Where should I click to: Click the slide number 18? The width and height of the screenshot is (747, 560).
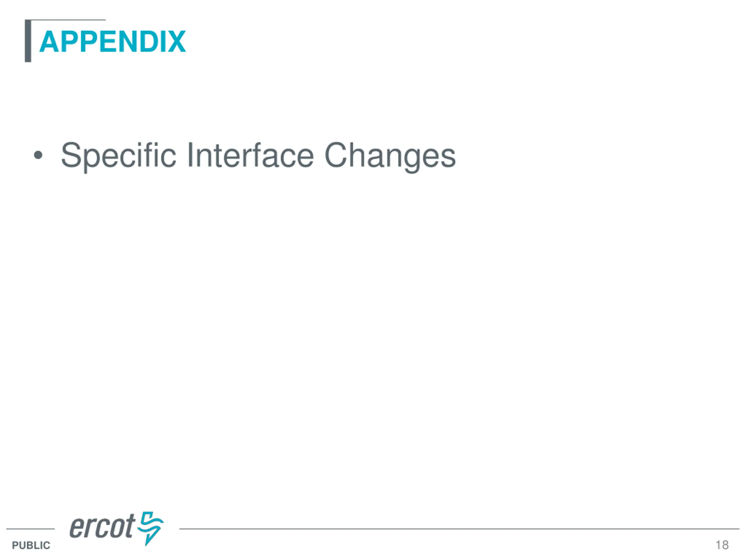pos(722,545)
